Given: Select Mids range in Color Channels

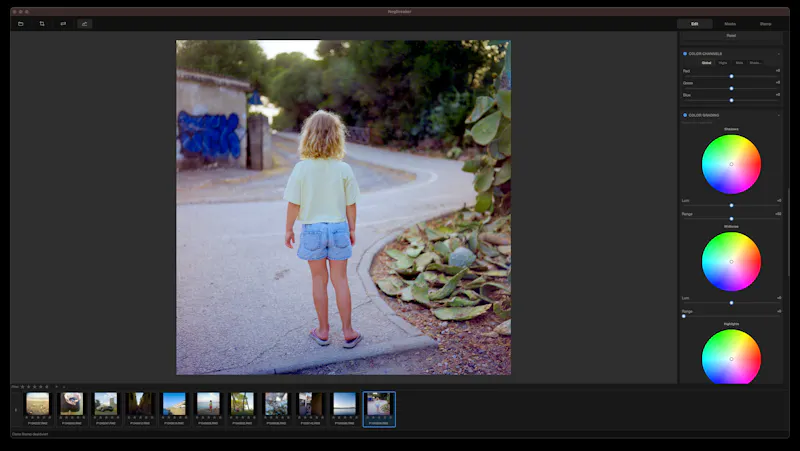Looking at the screenshot, I should tap(739, 63).
